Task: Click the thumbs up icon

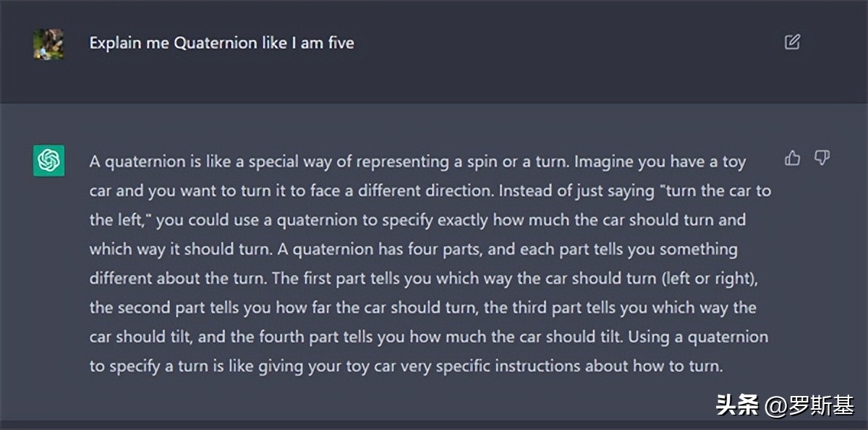Action: [793, 158]
